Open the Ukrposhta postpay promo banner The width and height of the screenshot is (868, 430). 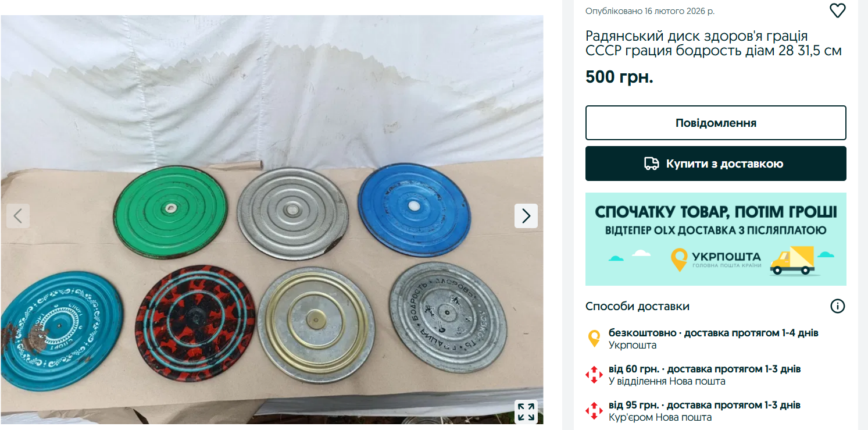click(x=716, y=239)
